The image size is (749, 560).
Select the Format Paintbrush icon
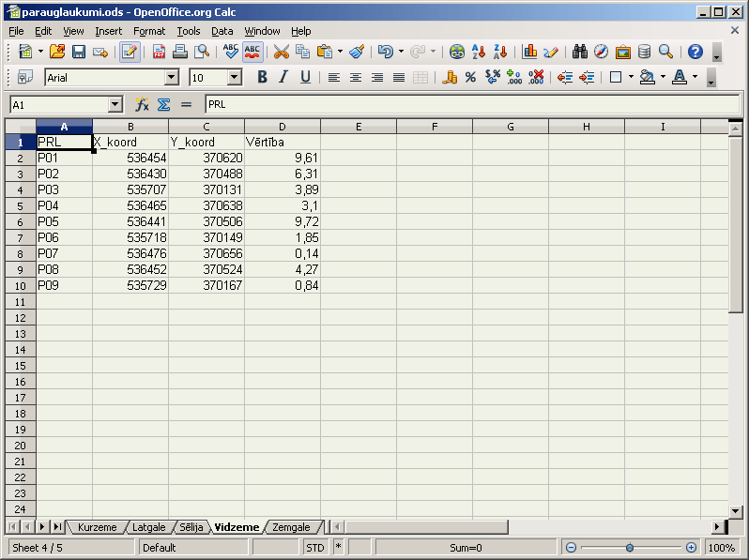click(x=357, y=52)
